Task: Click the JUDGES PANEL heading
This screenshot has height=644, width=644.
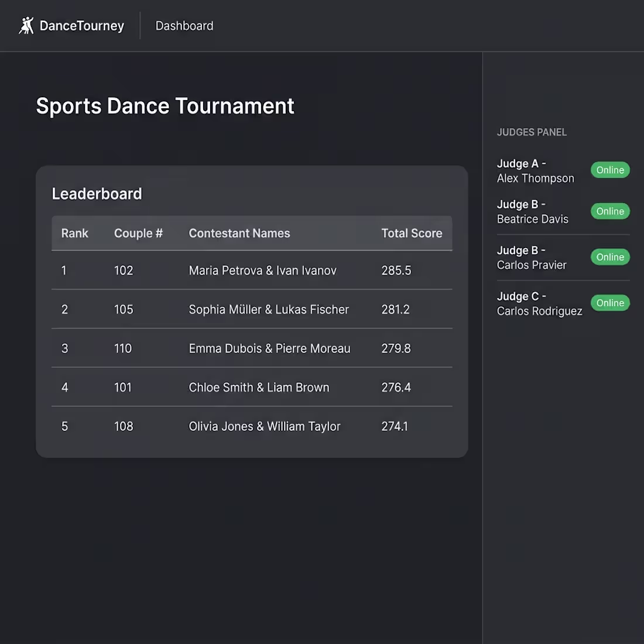Action: pyautogui.click(x=532, y=132)
